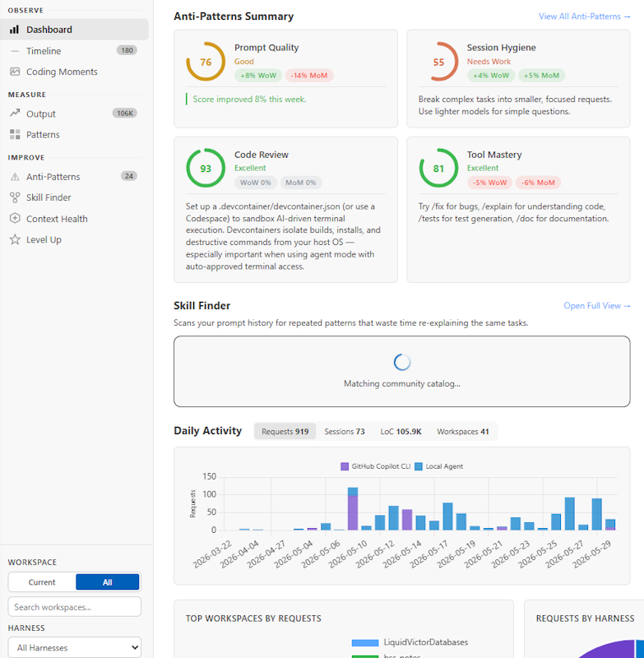Focus the Search workspaces field

click(x=75, y=607)
